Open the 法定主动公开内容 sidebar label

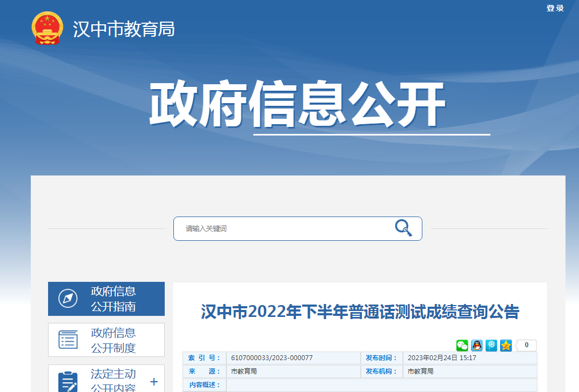pyautogui.click(x=113, y=381)
